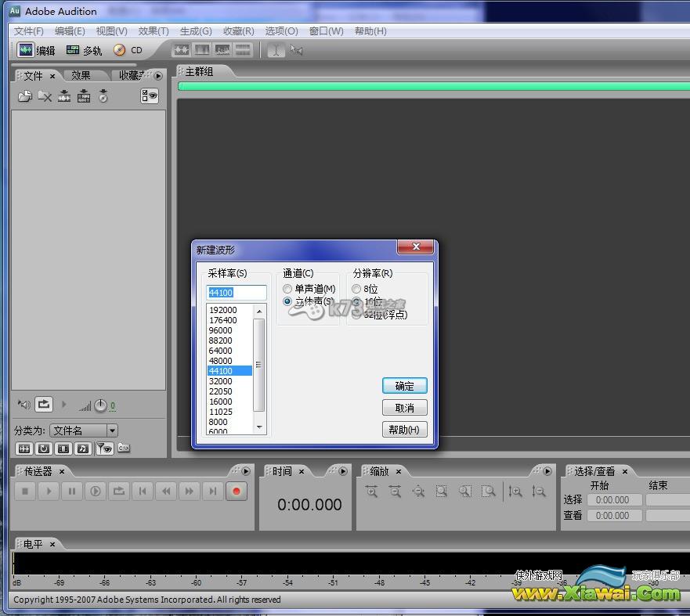690x616 pixels.
Task: Click Zoom in horizontally icon
Action: click(x=372, y=491)
